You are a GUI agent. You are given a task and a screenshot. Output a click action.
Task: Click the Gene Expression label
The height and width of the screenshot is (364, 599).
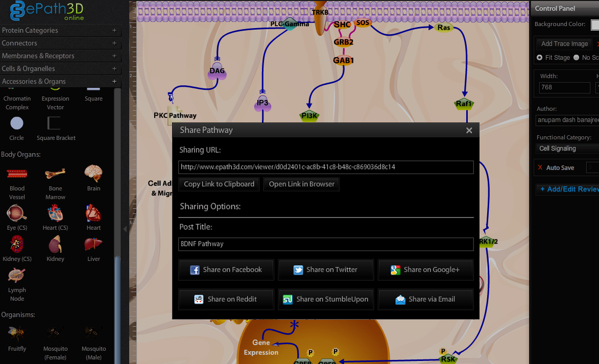pyautogui.click(x=261, y=348)
